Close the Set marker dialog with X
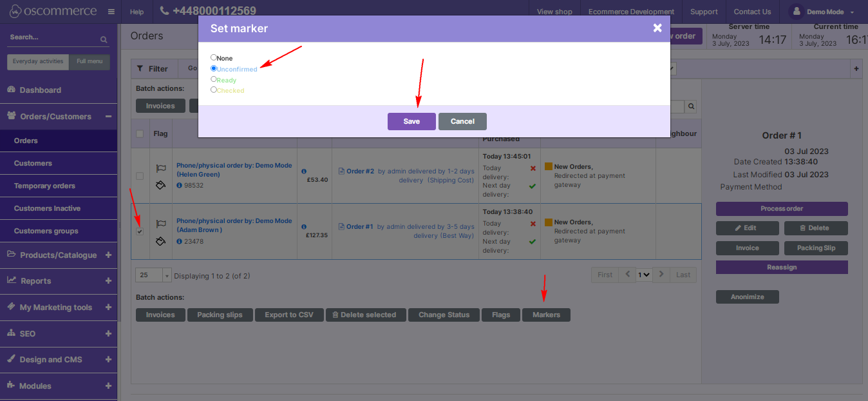 coord(657,28)
